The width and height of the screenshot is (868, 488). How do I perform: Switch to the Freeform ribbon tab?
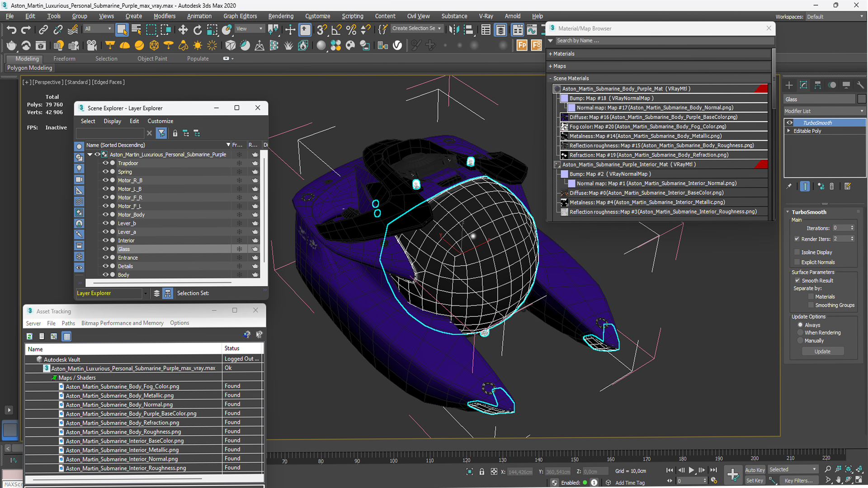[x=64, y=59]
